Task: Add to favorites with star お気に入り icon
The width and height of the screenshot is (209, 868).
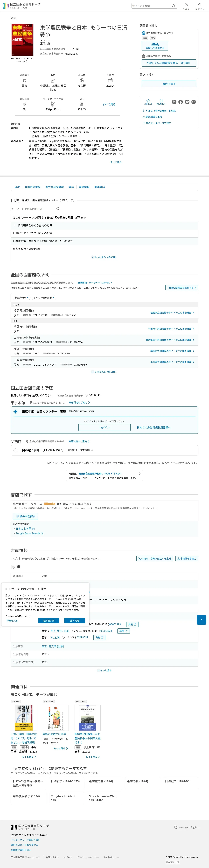Action: coord(148,102)
